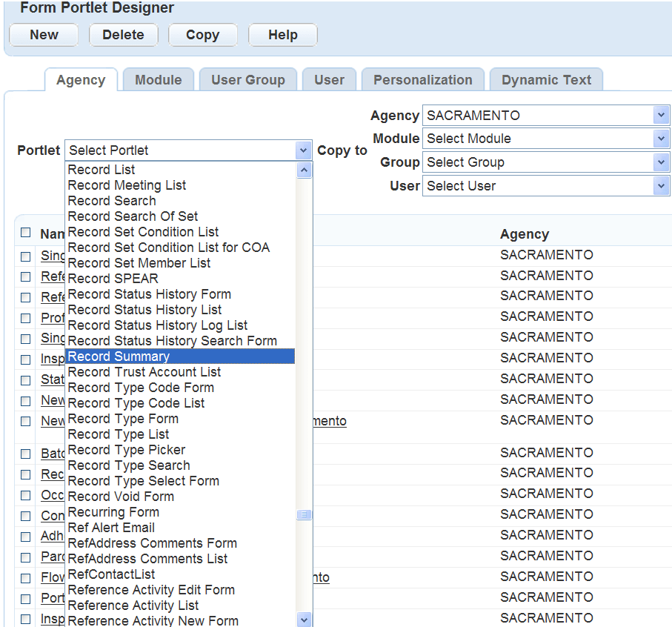Viewport: 672px width, 627px height.
Task: Select Record Type Picker in list
Action: click(127, 450)
